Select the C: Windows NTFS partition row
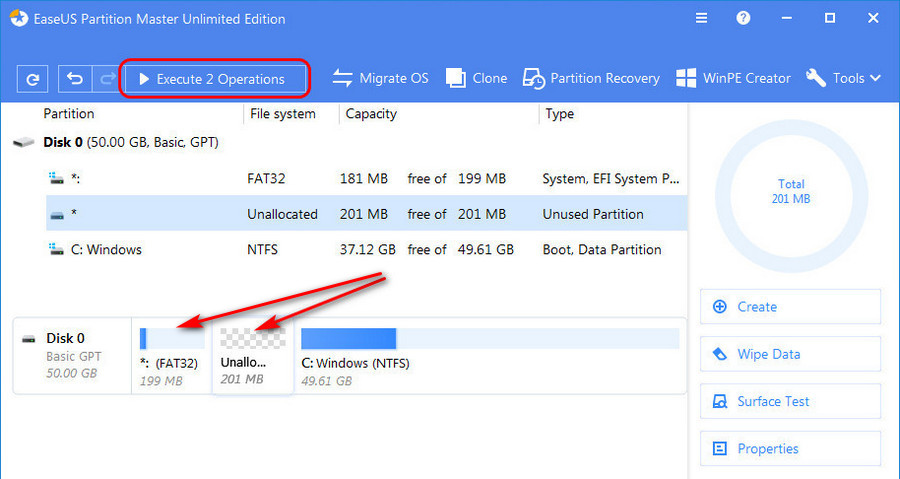The image size is (900, 479). [366, 250]
